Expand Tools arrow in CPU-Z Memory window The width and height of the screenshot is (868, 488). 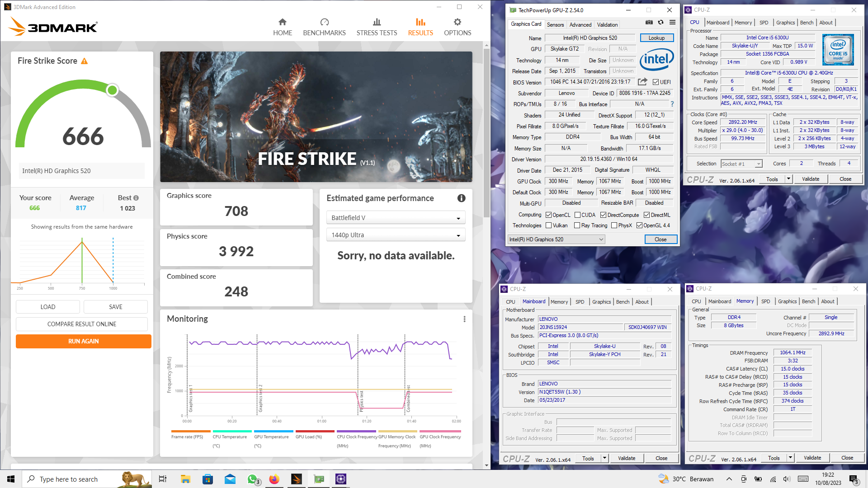pyautogui.click(x=790, y=458)
